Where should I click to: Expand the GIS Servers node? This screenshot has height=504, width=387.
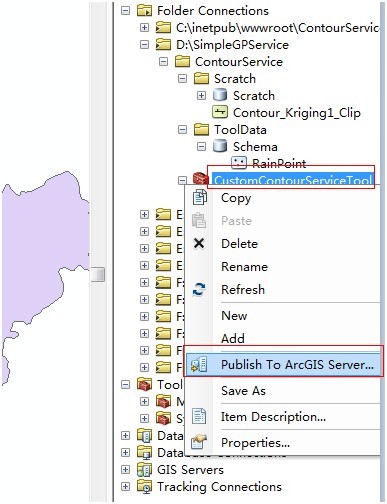click(125, 469)
